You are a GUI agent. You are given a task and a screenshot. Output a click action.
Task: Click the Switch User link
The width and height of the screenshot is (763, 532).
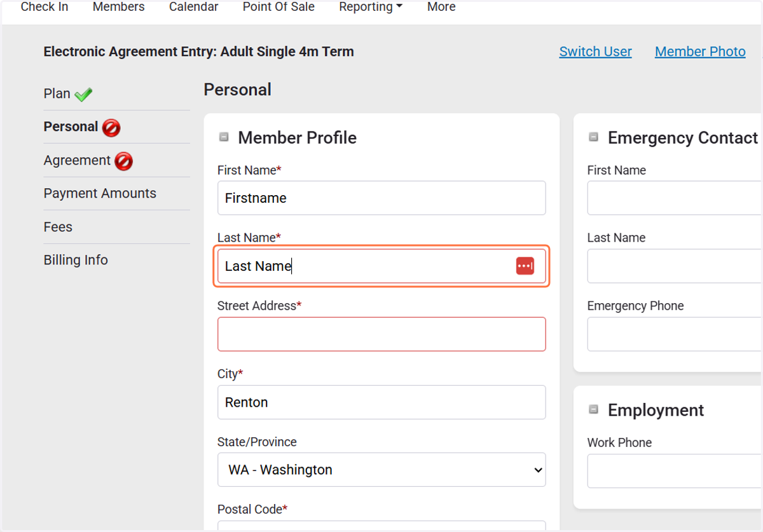click(595, 51)
